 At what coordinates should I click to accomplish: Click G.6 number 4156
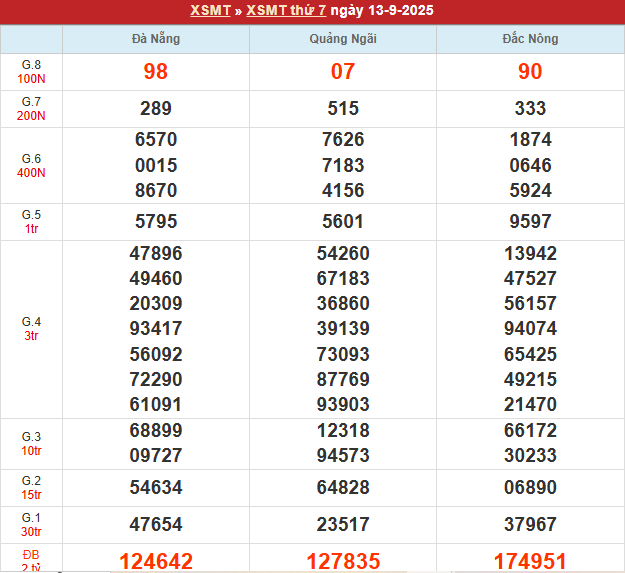(343, 190)
